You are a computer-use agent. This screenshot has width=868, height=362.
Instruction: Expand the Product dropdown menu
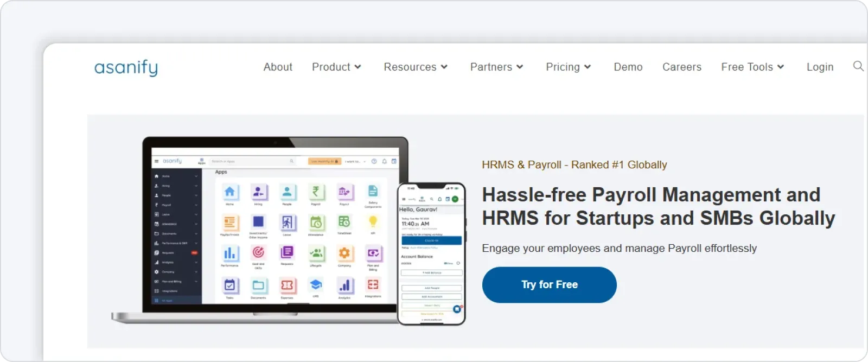pos(336,67)
